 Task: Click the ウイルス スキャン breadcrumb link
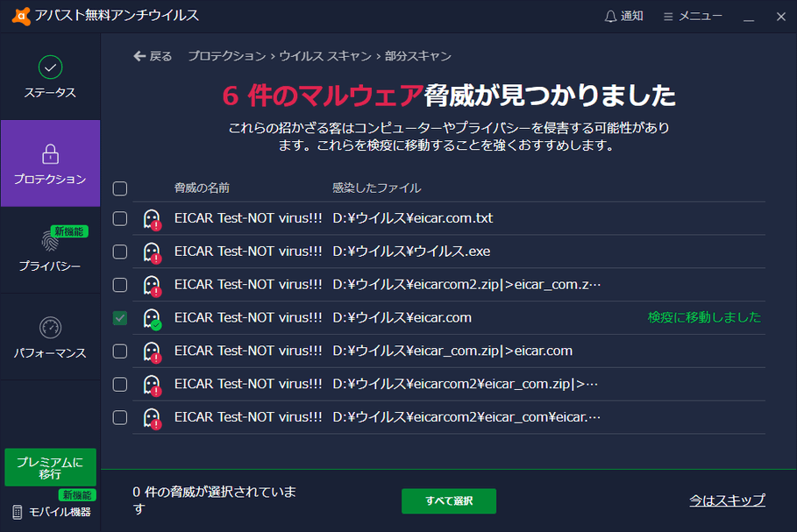325,56
